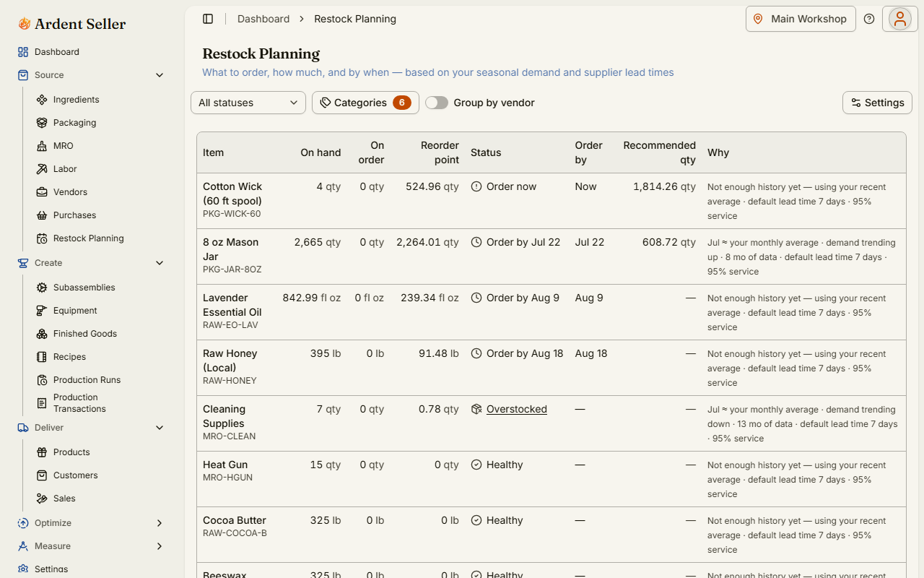Open the user profile avatar

coord(899,19)
